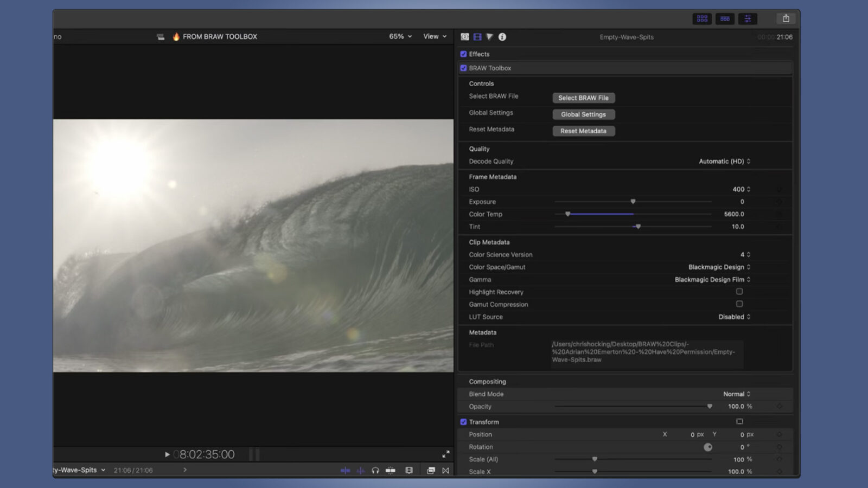Image resolution: width=868 pixels, height=488 pixels.
Task: Open the 65% zoom level dropdown
Action: [x=400, y=36]
